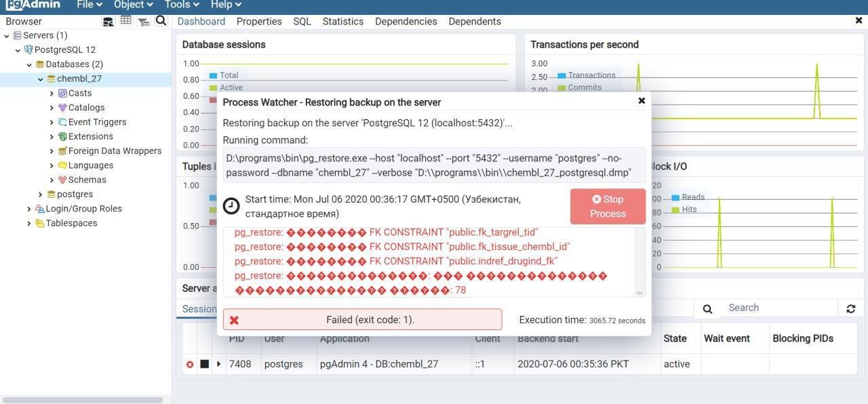
Task: Open the File menu
Action: 89,4
